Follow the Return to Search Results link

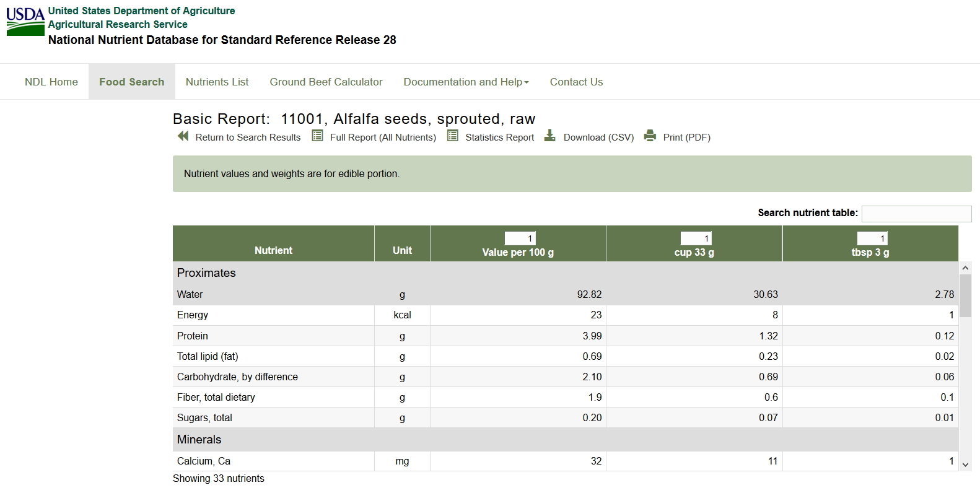pyautogui.click(x=248, y=137)
